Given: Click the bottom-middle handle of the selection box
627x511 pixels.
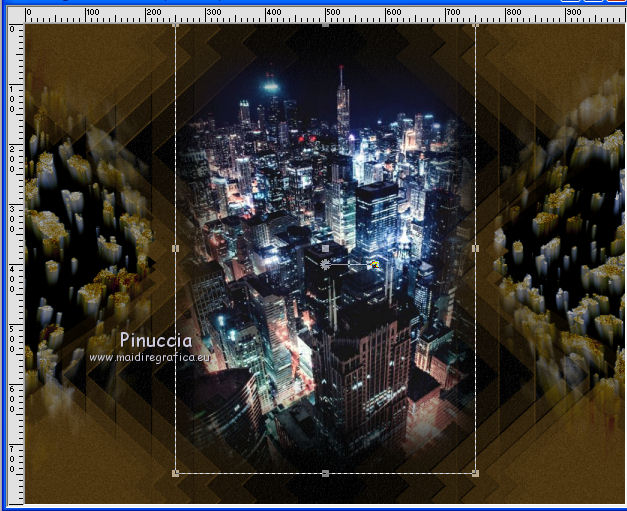Looking at the screenshot, I should [x=325, y=473].
